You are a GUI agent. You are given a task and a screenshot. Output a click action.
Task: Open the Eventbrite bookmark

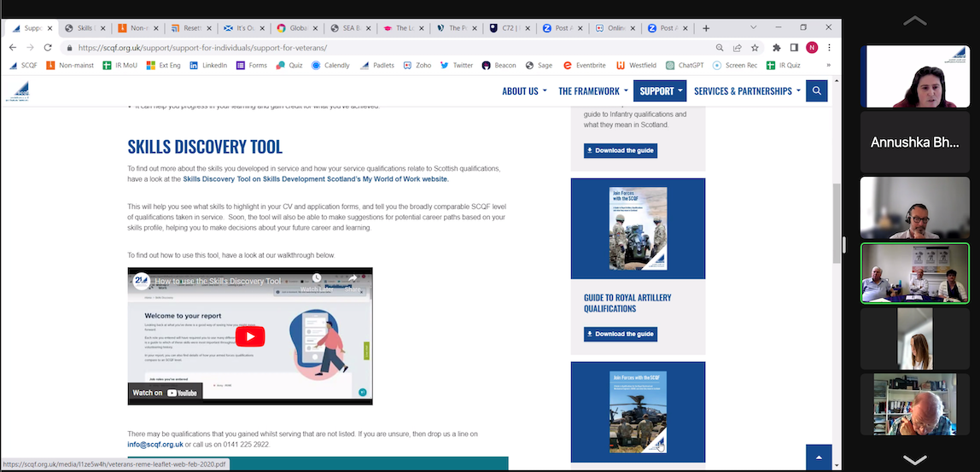[x=586, y=65]
